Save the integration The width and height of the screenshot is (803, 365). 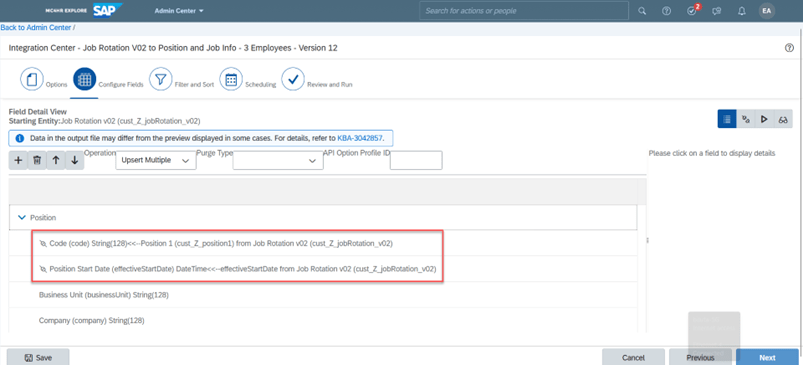(x=38, y=357)
